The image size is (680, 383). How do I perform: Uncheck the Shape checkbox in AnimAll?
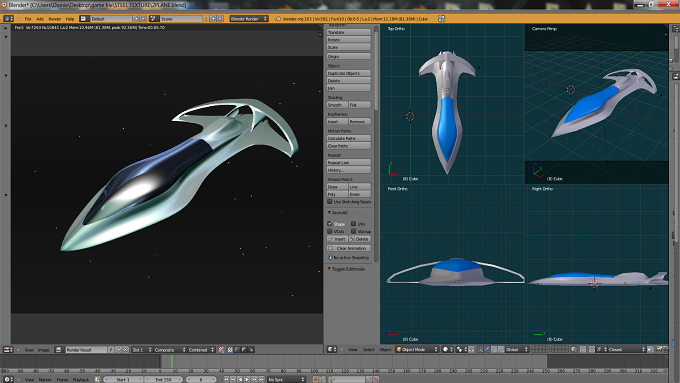click(330, 224)
